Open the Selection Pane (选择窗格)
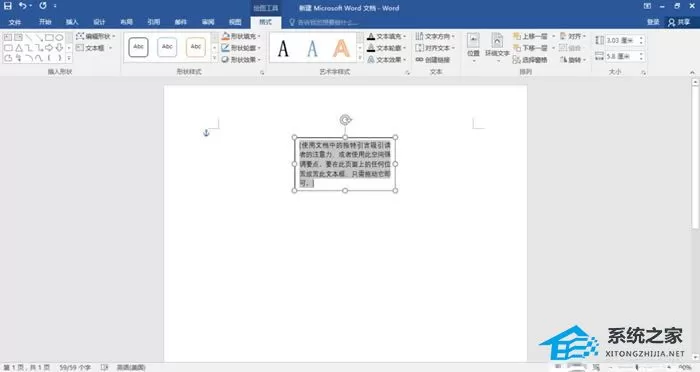Screen dimensions: 700x372 [530, 60]
